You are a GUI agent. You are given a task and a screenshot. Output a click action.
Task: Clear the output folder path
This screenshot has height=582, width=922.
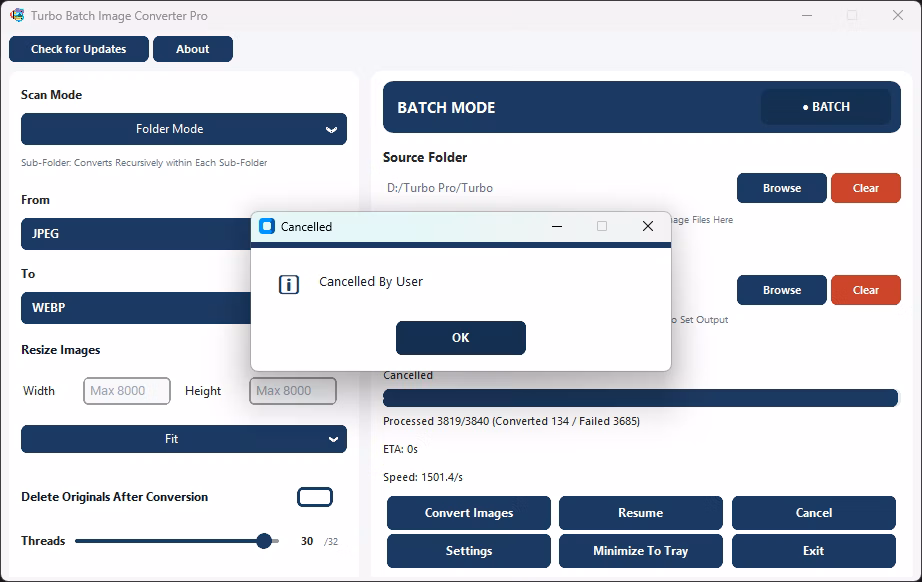[x=866, y=290]
